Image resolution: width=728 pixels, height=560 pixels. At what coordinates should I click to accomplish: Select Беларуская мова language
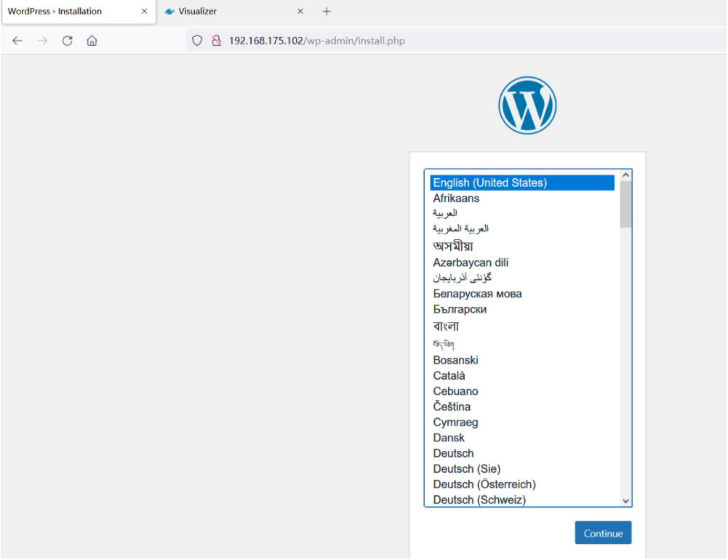[522, 294]
